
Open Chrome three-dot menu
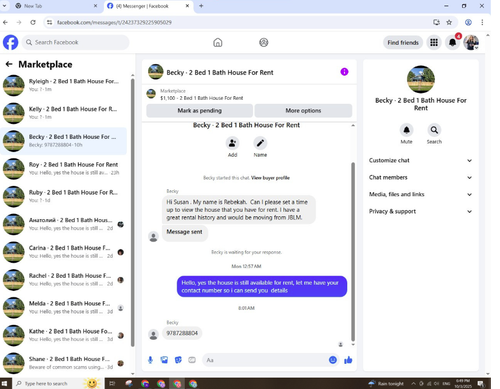(482, 22)
